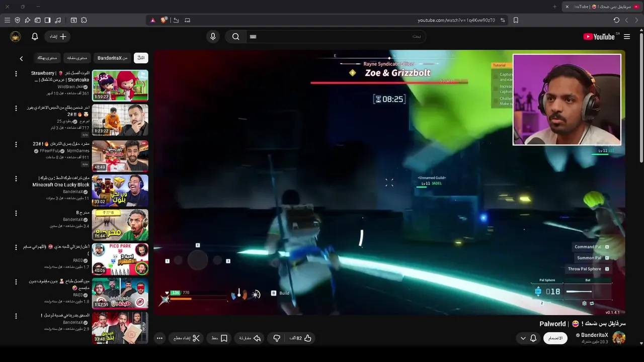The height and width of the screenshot is (362, 644).
Task: Open more video actions (three dots)
Action: tap(159, 338)
